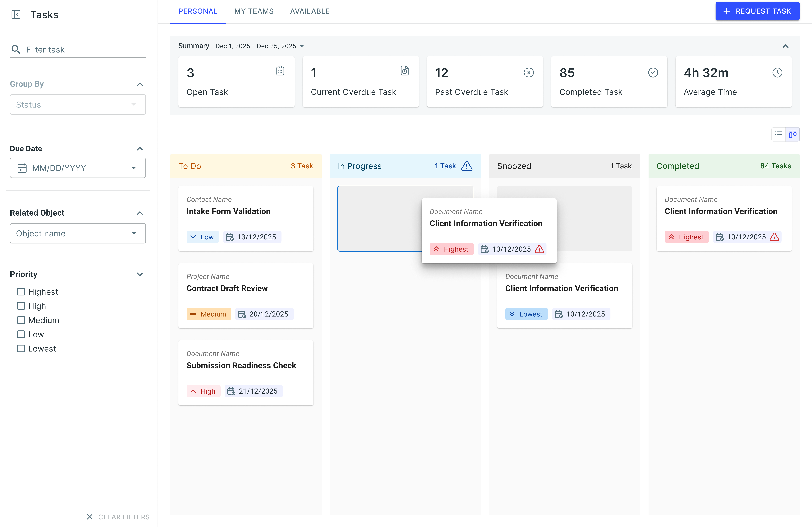Tick the Lowest priority checkbox
Viewport: 812px width, 527px height.
coord(21,348)
